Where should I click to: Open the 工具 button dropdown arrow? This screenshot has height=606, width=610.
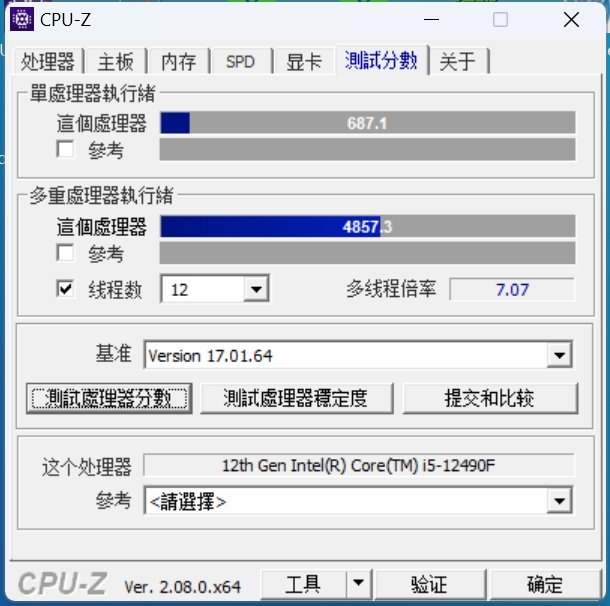[358, 583]
